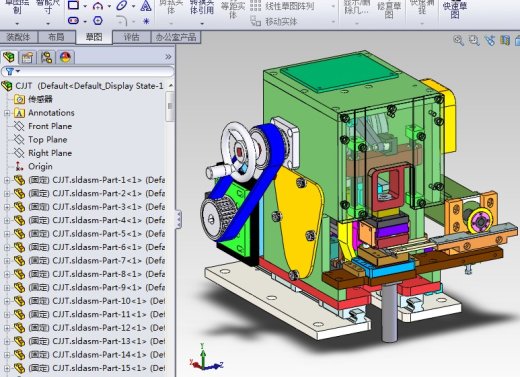Click the 等距实体 button
This screenshot has width=520, height=377.
click(x=233, y=9)
